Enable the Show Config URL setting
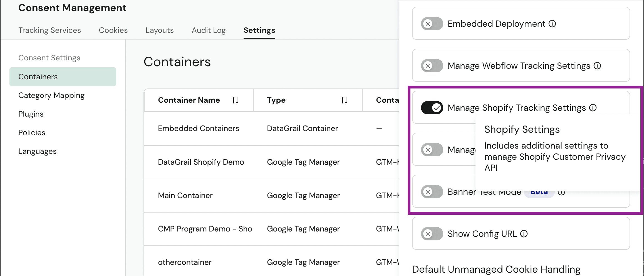This screenshot has width=644, height=276. [432, 234]
